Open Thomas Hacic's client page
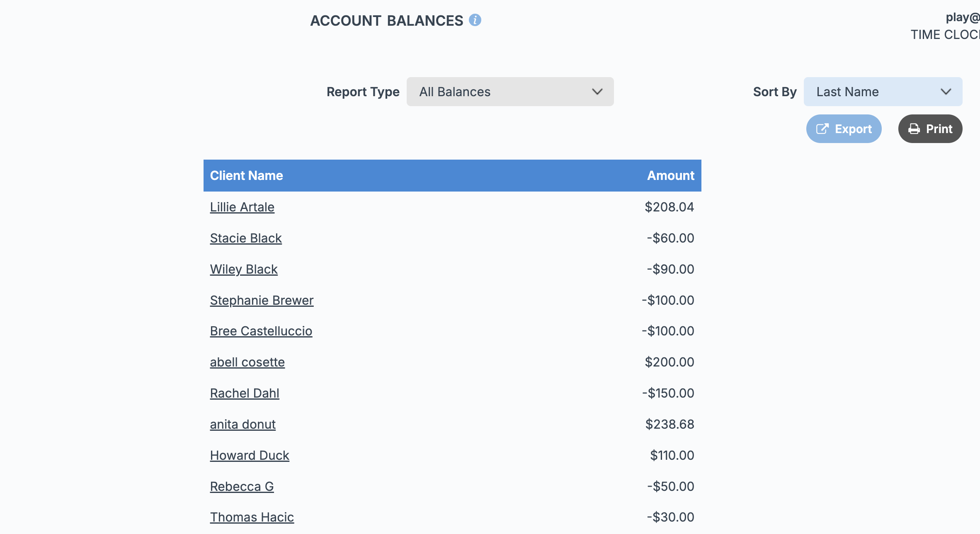The height and width of the screenshot is (534, 980). [252, 517]
